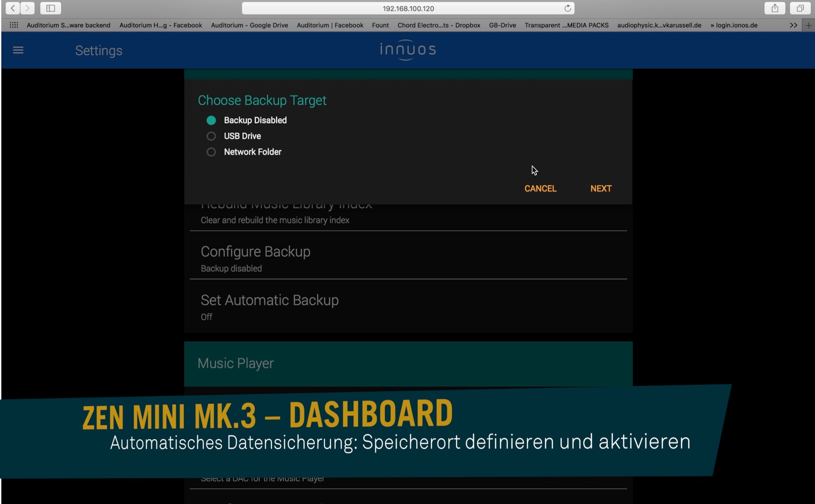Add a new tab with plus button

[x=809, y=25]
